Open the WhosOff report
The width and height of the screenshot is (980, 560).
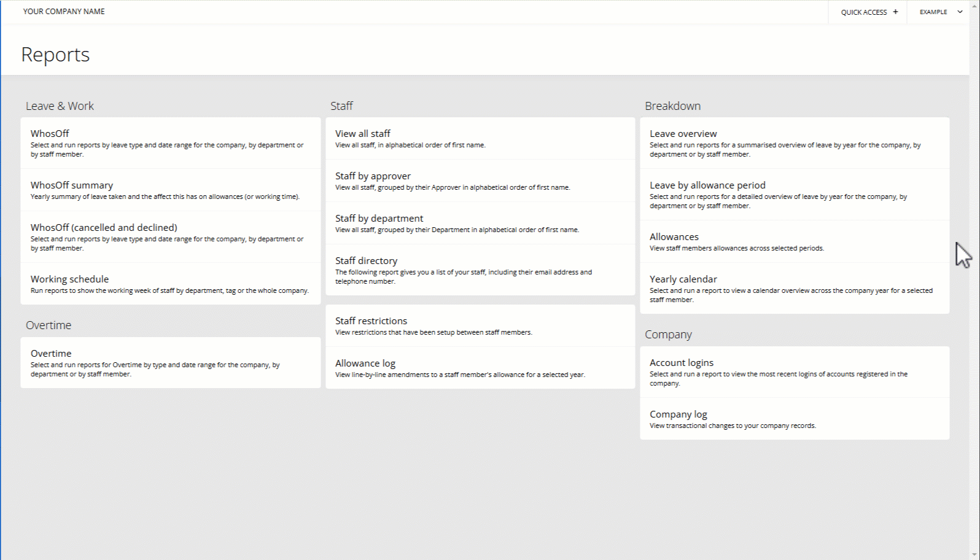(x=171, y=143)
